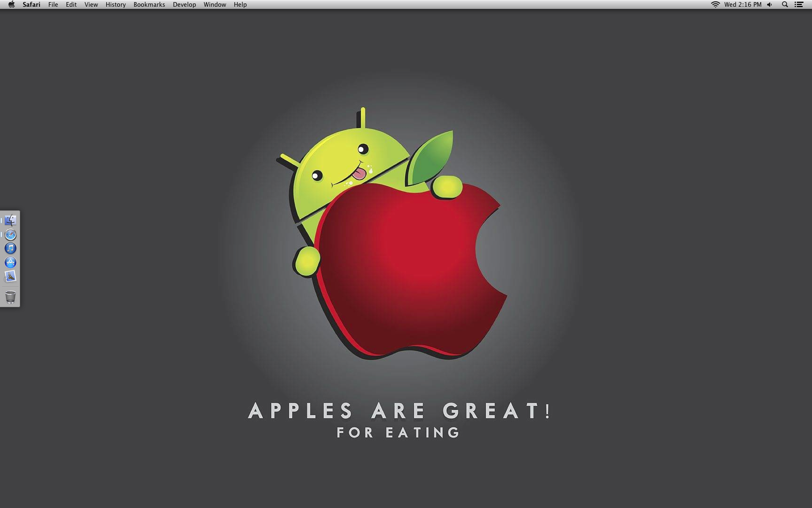Click the Safari compass icon in dock
The image size is (812, 508).
coord(10,235)
